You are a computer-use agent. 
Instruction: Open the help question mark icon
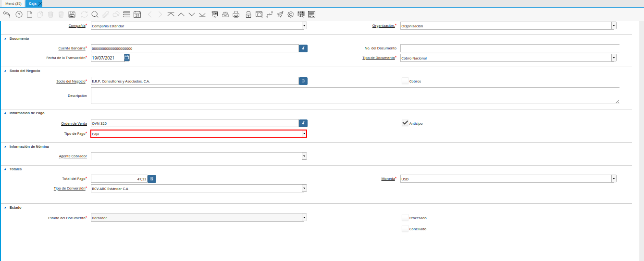coord(19,14)
